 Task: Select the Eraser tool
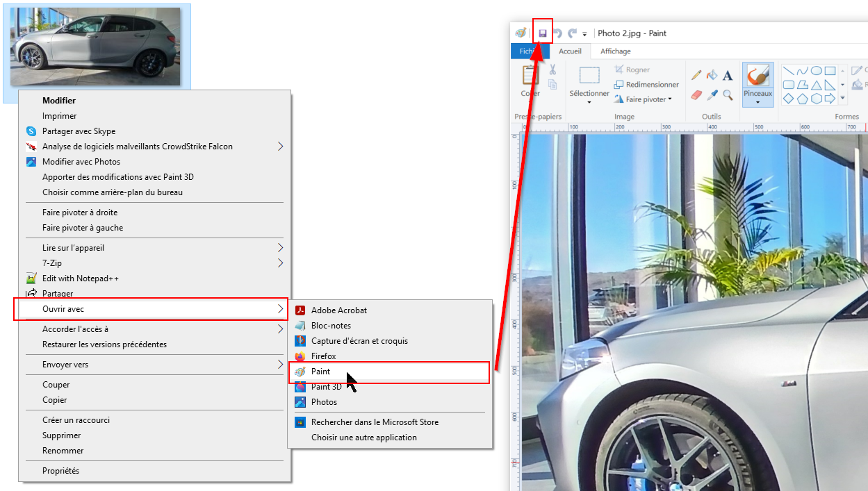[696, 94]
